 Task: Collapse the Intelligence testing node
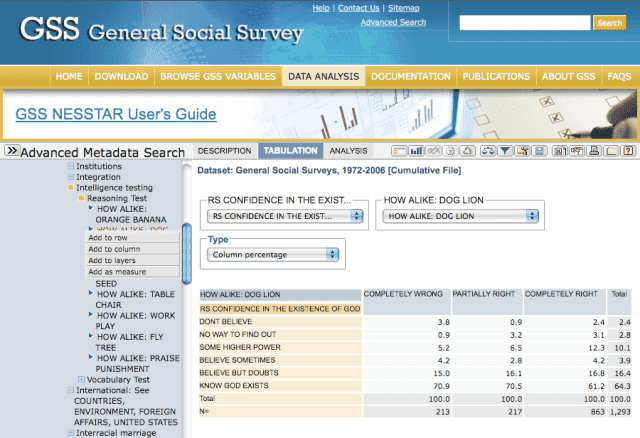click(x=70, y=187)
